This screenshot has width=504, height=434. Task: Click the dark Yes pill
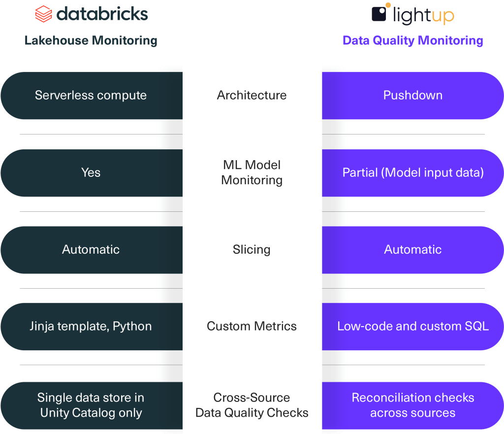point(91,173)
